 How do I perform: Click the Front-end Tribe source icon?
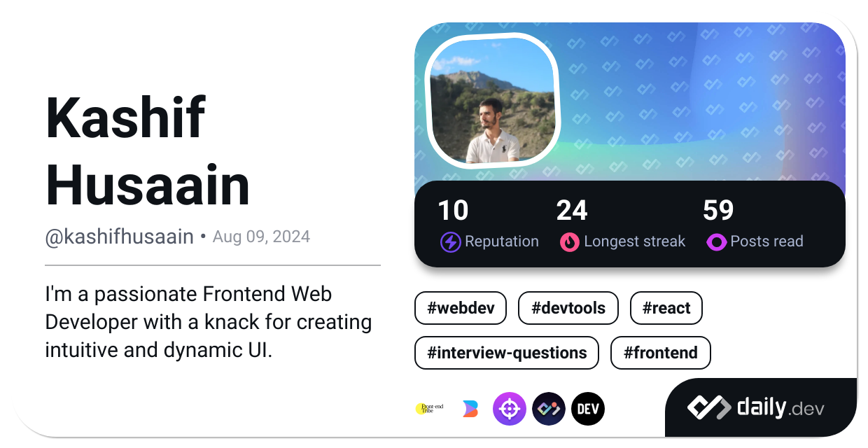430,409
